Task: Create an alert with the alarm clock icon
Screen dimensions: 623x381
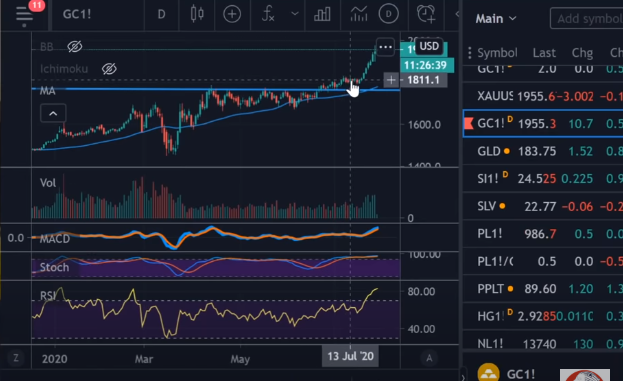Action: [426, 14]
